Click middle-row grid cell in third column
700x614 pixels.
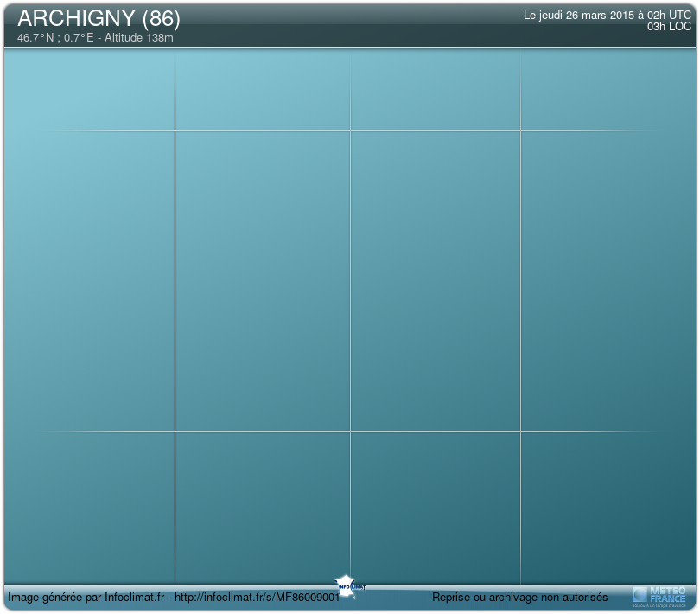[x=435, y=281]
